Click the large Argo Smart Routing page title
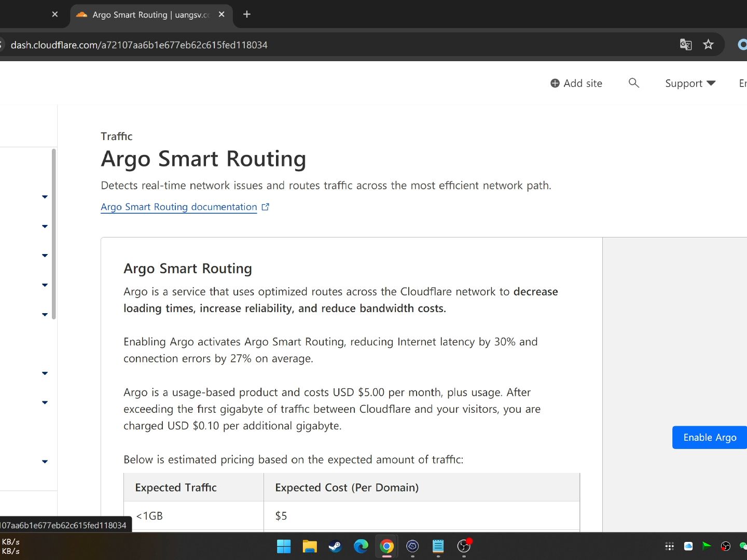Viewport: 747px width, 560px height. click(x=203, y=159)
